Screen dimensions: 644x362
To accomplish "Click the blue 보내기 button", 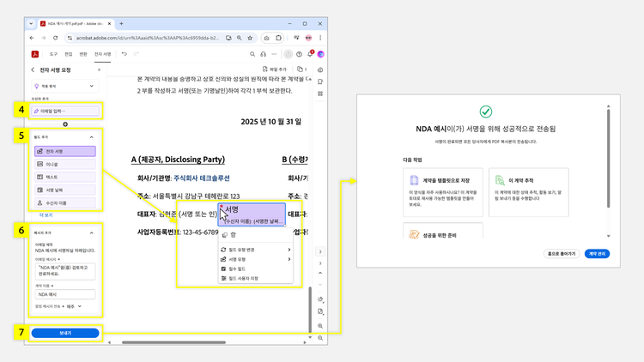I will tap(65, 333).
